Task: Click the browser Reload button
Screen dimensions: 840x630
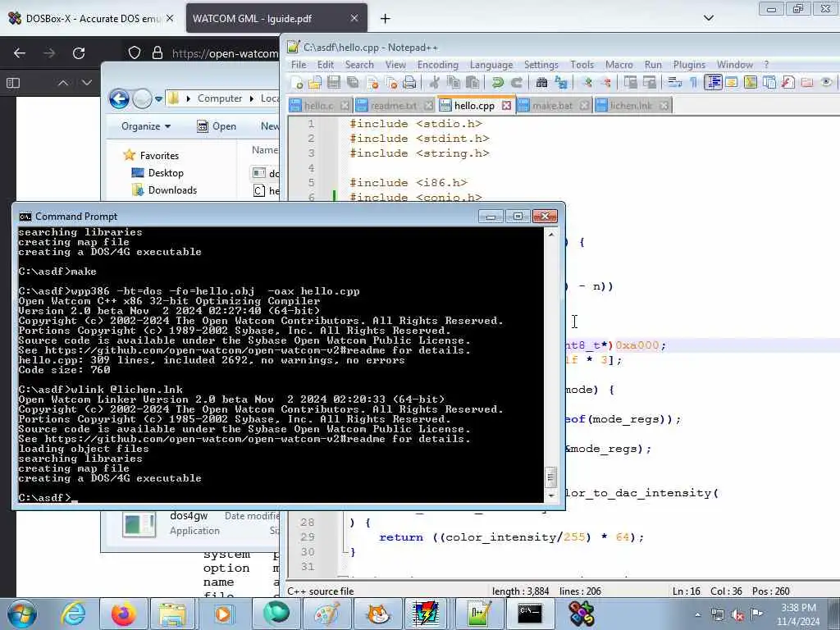Action: coord(79,53)
